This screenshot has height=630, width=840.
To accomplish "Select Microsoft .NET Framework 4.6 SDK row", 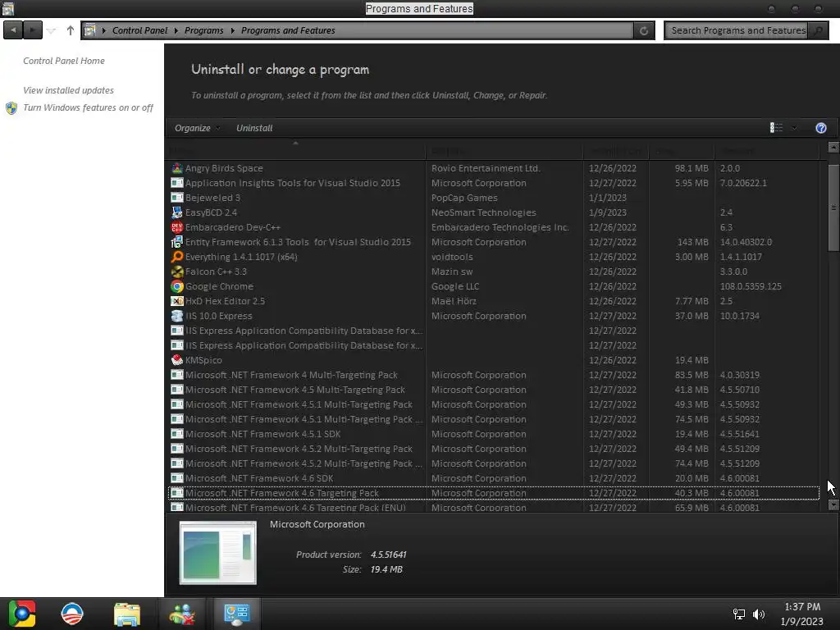I will tap(493, 478).
